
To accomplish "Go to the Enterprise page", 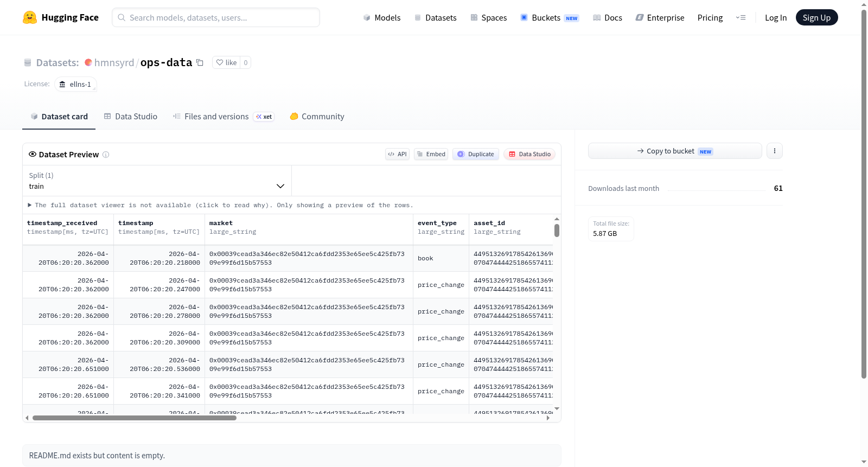I will (x=660, y=17).
